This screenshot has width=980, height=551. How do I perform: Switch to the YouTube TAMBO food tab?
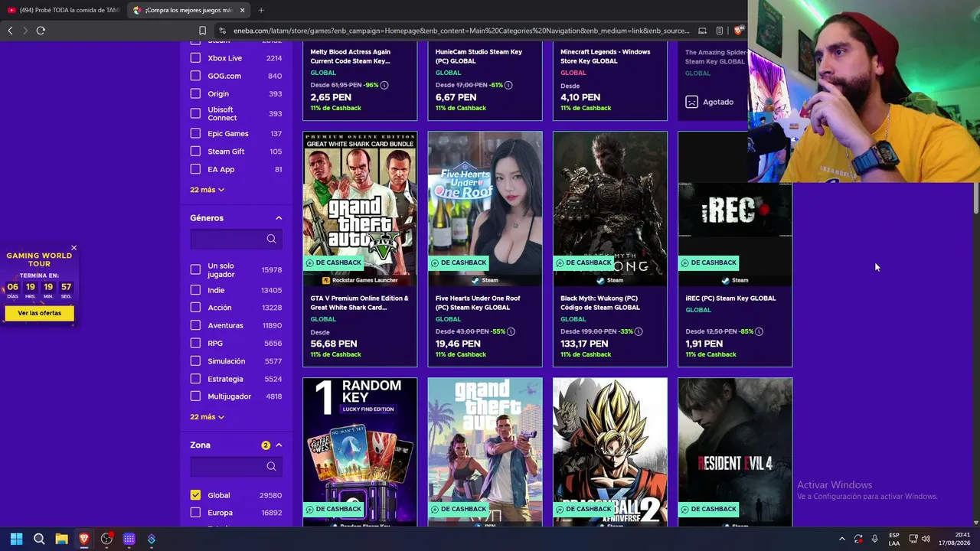tap(63, 10)
